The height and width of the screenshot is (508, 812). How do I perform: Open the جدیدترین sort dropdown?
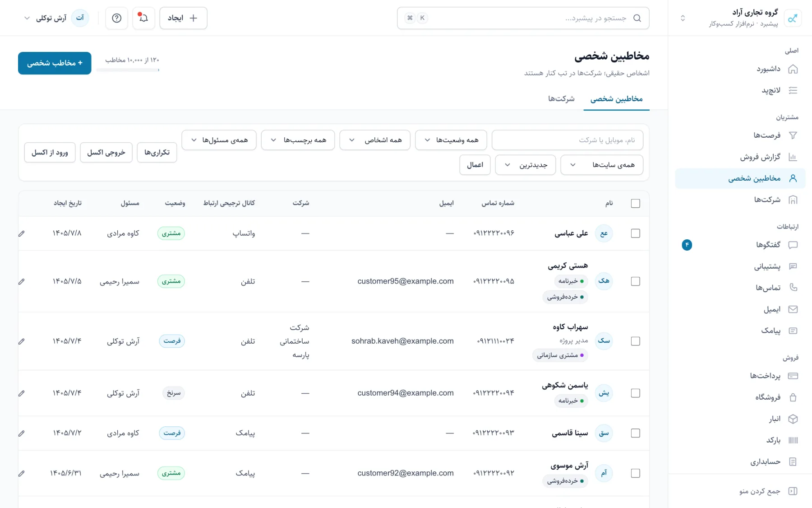point(526,165)
